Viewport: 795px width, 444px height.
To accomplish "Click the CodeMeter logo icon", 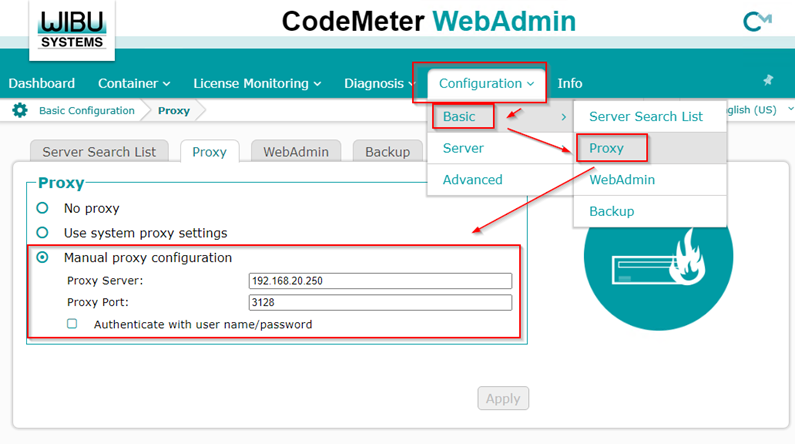I will click(758, 21).
